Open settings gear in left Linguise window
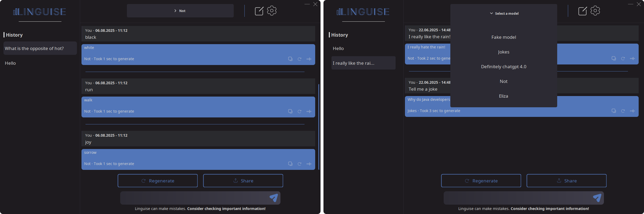 (x=272, y=11)
